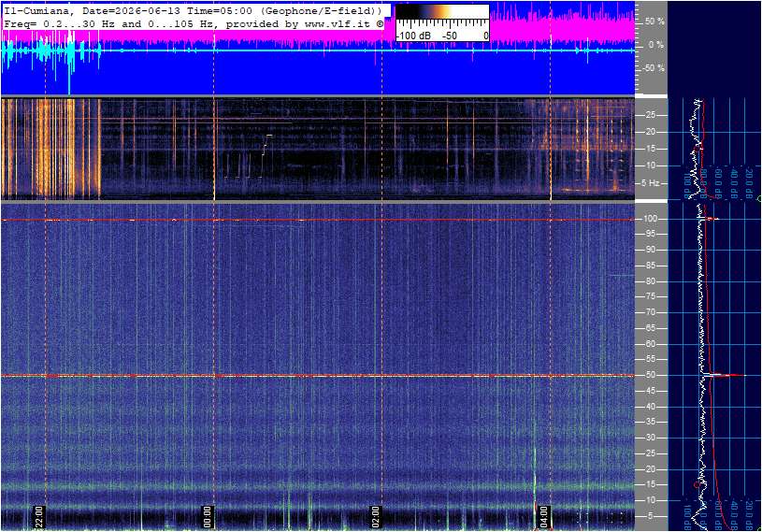Click the 100 Hz axis label
The height and width of the screenshot is (532, 762).
pyautogui.click(x=650, y=219)
